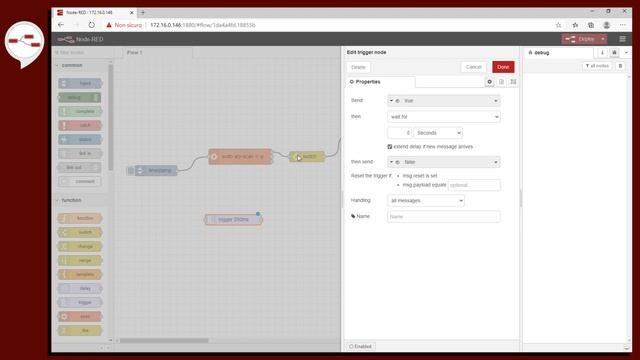Go back in the browser
Screen dimensions: 640x360
pos(61,25)
